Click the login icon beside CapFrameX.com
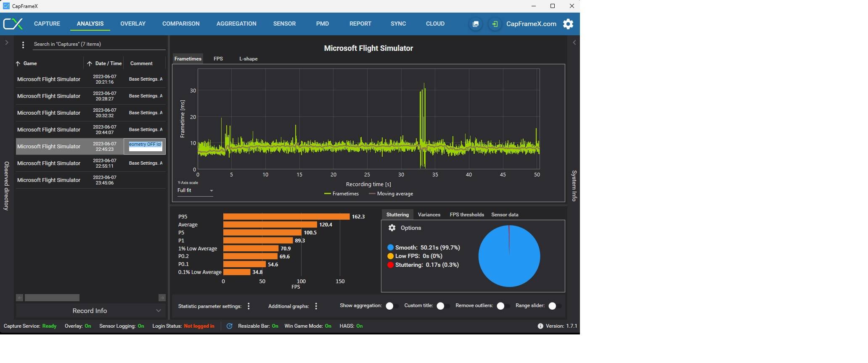Screen dimensions: 868x363 click(495, 24)
